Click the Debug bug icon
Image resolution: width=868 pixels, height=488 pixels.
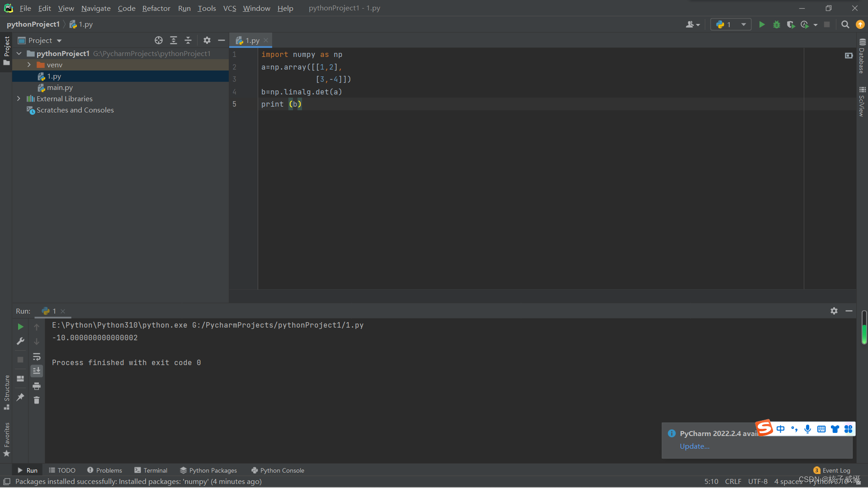(x=776, y=24)
